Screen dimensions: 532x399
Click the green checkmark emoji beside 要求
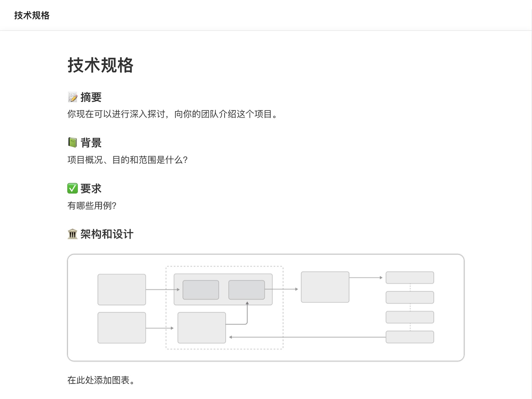(72, 189)
